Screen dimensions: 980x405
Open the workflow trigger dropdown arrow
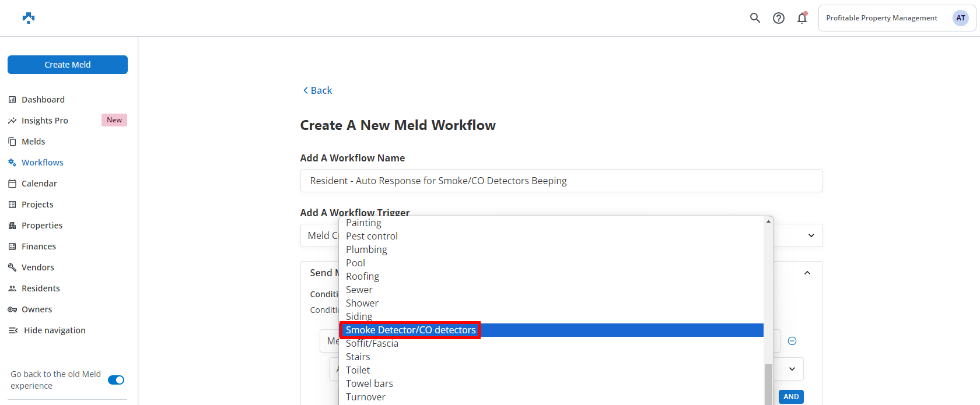coord(811,235)
